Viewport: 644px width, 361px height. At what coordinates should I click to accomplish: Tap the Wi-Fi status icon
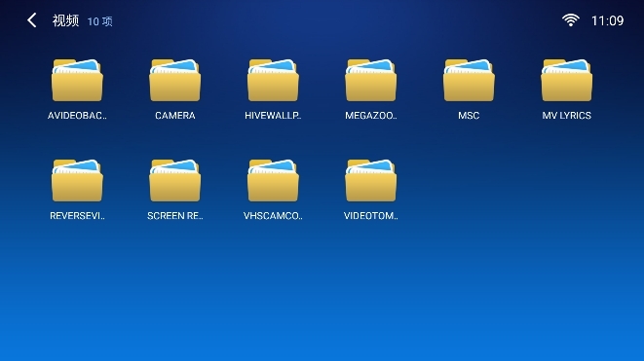(571, 20)
